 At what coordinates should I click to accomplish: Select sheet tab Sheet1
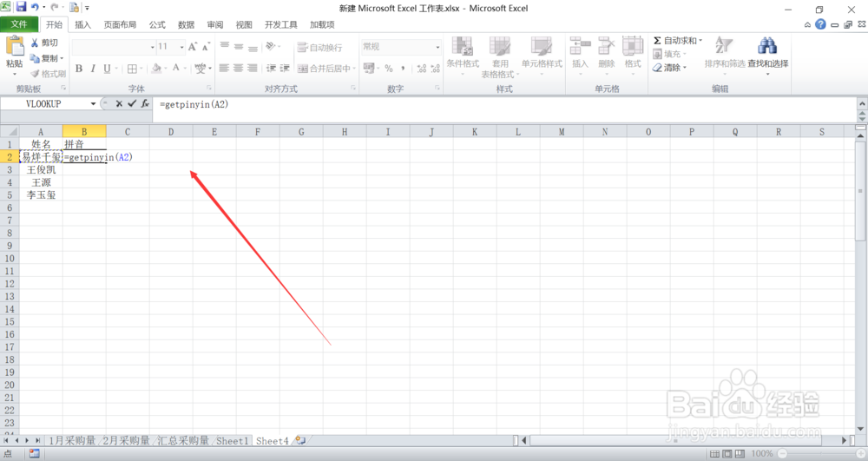[x=232, y=440]
